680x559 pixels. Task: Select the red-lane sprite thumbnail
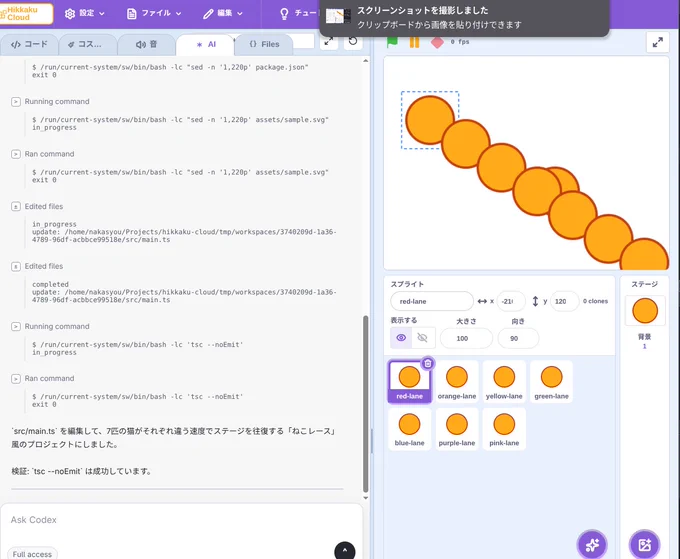[x=409, y=382]
